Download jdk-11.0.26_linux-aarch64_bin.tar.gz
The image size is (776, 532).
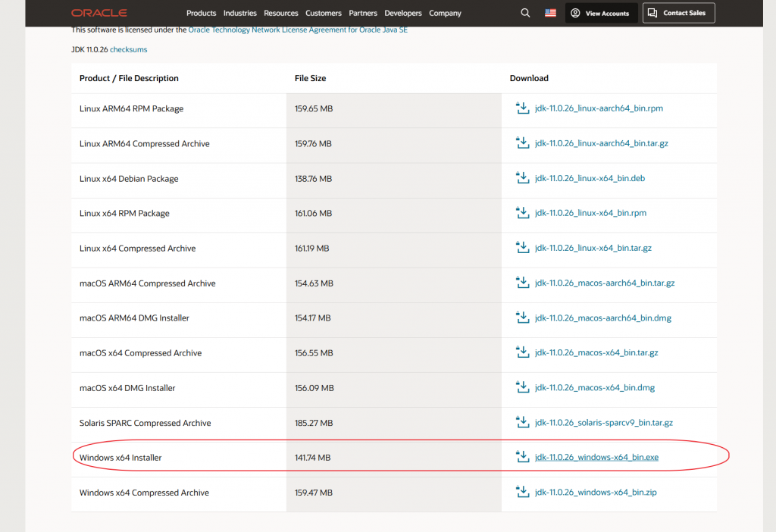pos(601,143)
